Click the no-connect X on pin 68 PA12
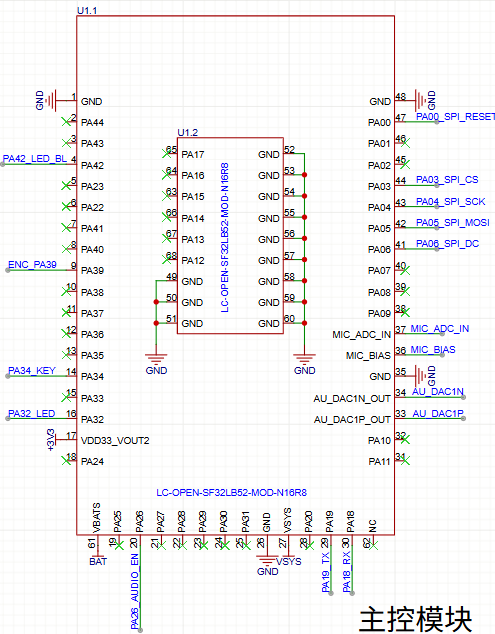This screenshot has width=495, height=634. [x=166, y=259]
